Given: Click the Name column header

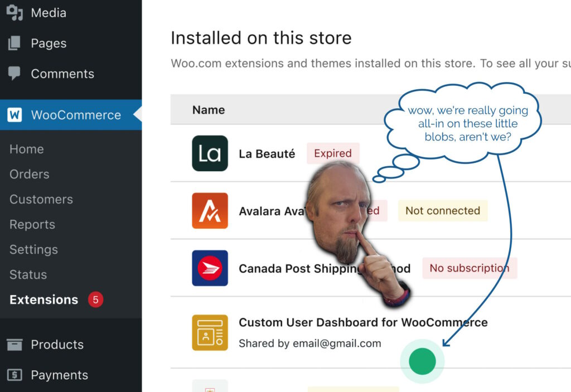Looking at the screenshot, I should pyautogui.click(x=209, y=110).
